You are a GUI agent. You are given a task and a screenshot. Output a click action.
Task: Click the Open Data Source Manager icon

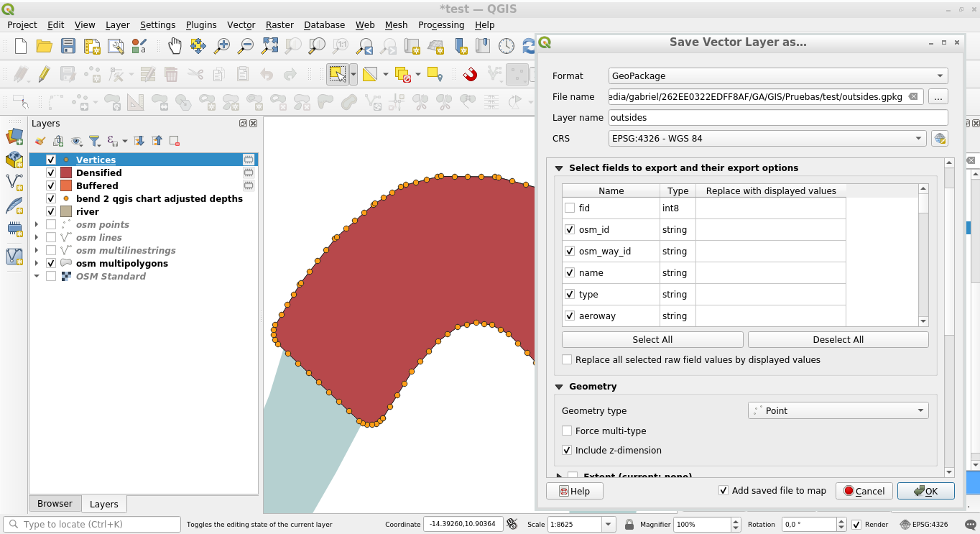point(14,137)
